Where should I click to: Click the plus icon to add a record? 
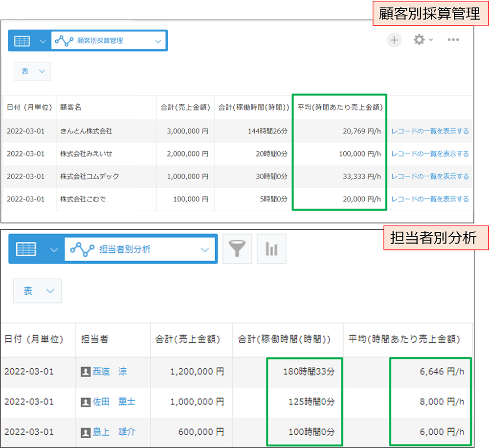pos(394,40)
